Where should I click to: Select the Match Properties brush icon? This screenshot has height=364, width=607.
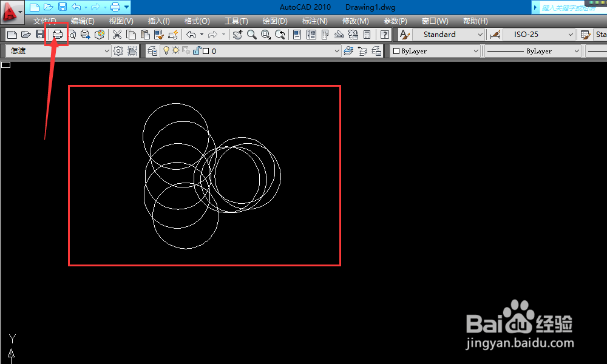pos(158,35)
